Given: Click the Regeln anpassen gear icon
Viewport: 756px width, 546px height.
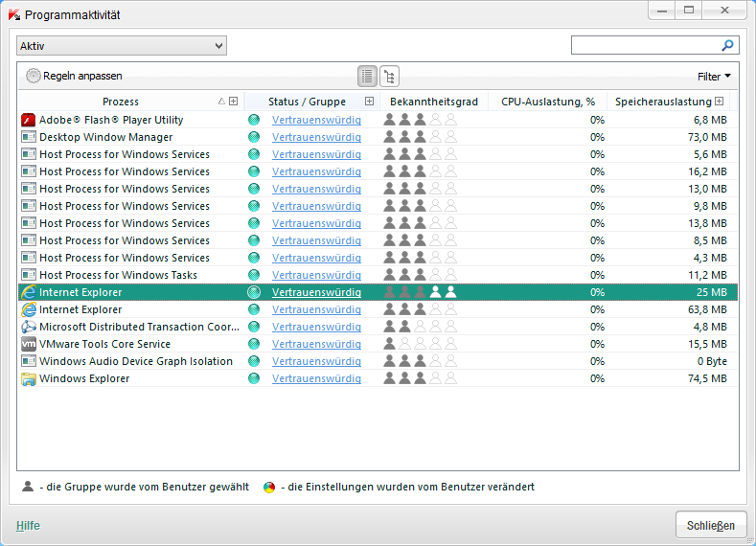Looking at the screenshot, I should point(33,76).
